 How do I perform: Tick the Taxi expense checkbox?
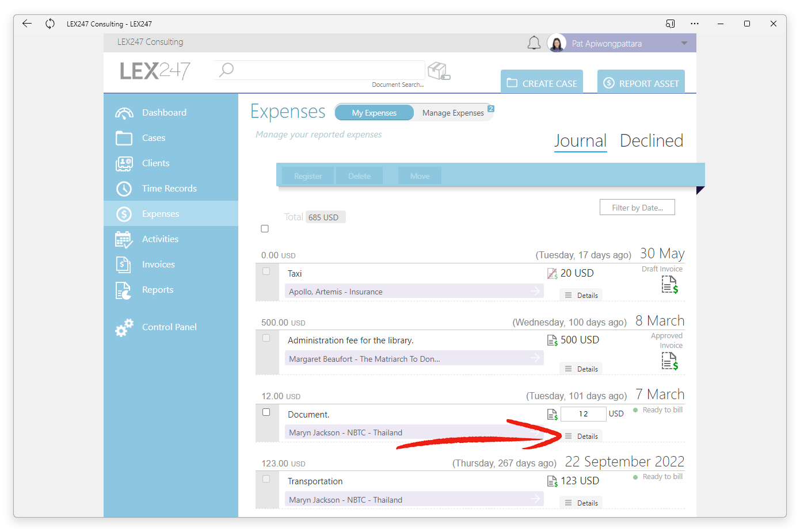(x=266, y=271)
